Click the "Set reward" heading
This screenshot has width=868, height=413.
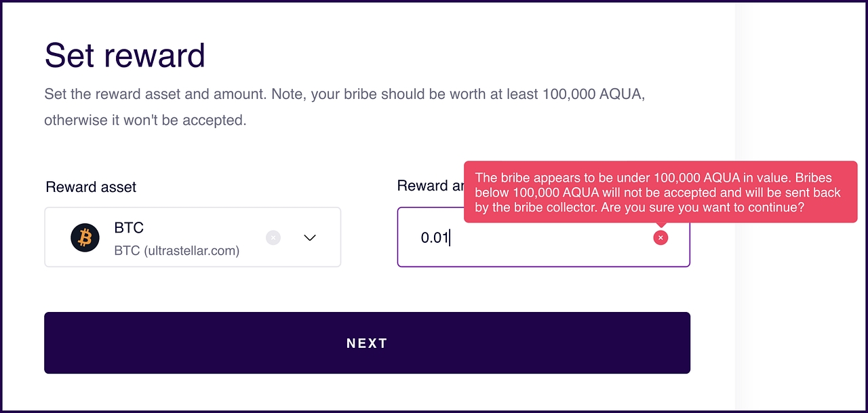point(125,56)
